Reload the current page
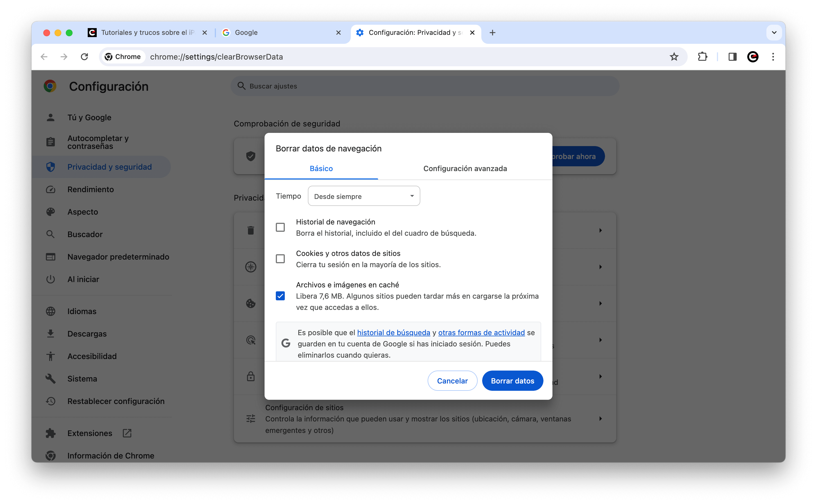Viewport: 817px width, 504px height. (x=84, y=57)
